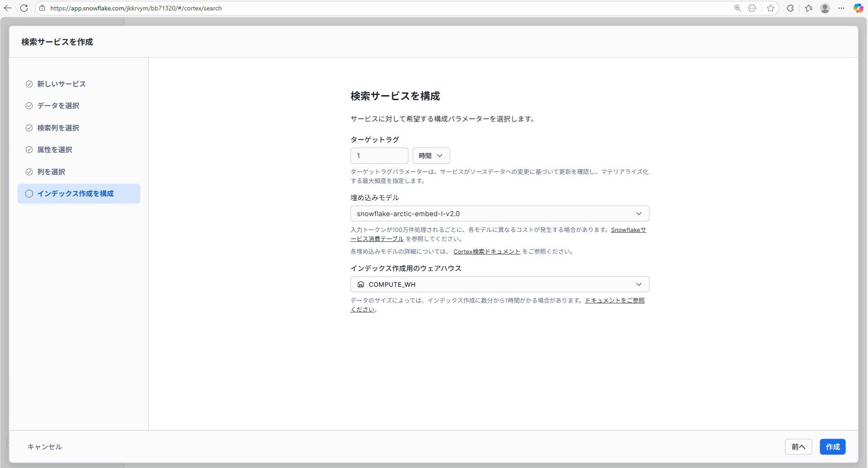
Task: Click the browser back arrow
Action: tap(8, 8)
